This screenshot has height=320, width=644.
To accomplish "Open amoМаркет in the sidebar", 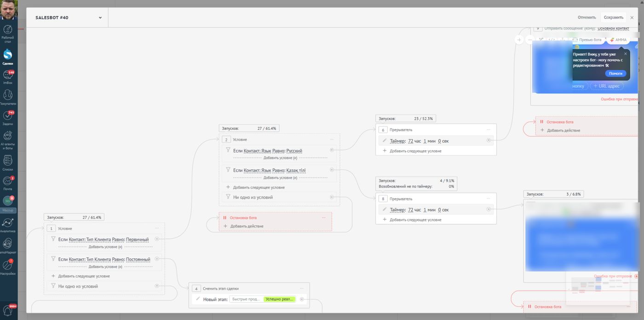I will tap(8, 245).
